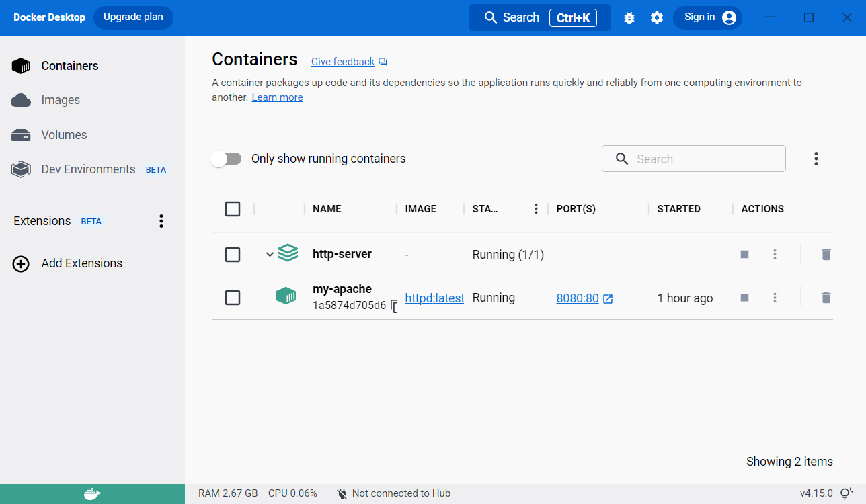Sort by the STARTED column header

pos(679,209)
